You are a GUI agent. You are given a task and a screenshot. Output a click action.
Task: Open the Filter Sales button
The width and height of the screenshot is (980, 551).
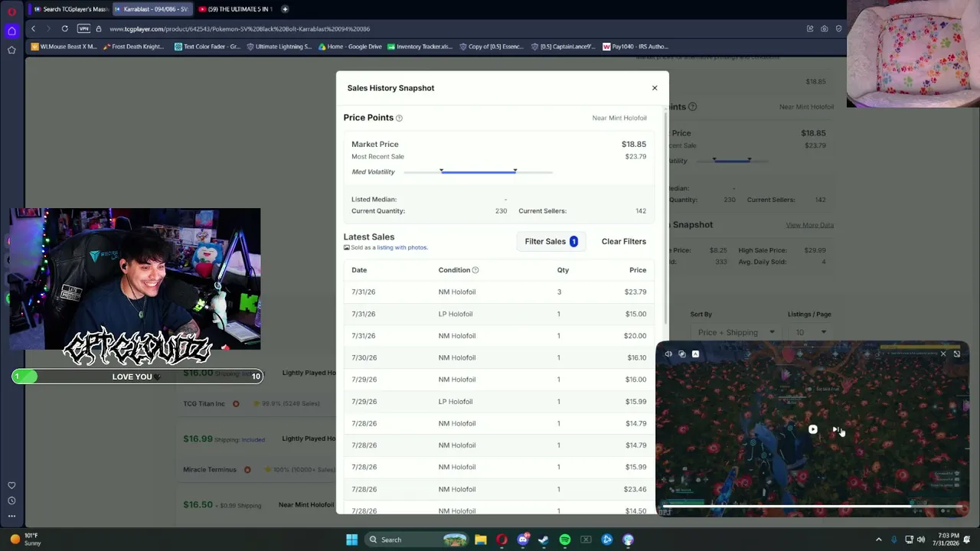tap(551, 242)
